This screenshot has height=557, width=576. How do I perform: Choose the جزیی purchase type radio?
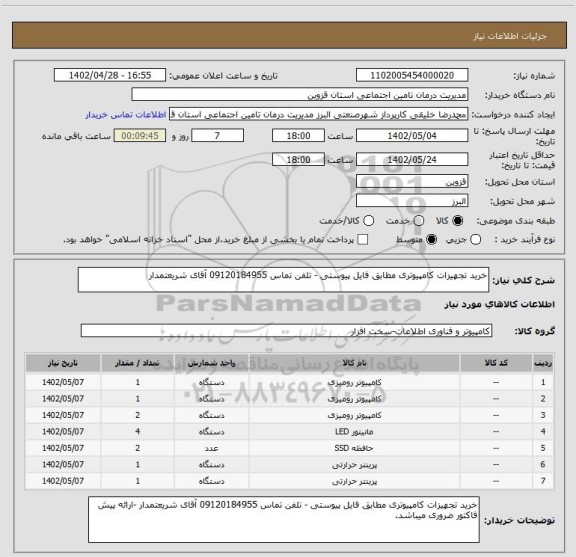coord(475,240)
